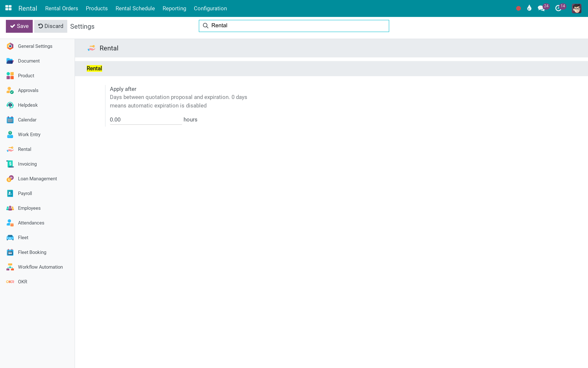Discard the settings changes

(51, 26)
